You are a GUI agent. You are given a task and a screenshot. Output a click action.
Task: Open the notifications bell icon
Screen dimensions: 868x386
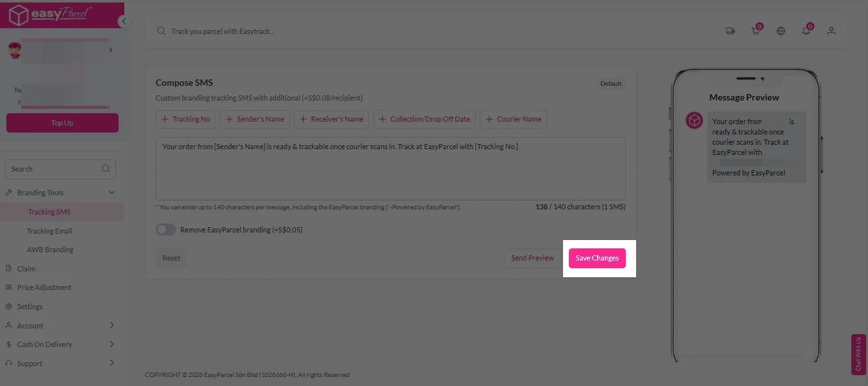(x=806, y=31)
